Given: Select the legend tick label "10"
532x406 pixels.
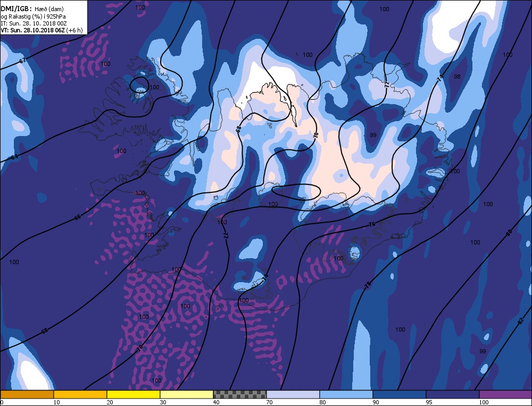Looking at the screenshot, I should (x=56, y=402).
